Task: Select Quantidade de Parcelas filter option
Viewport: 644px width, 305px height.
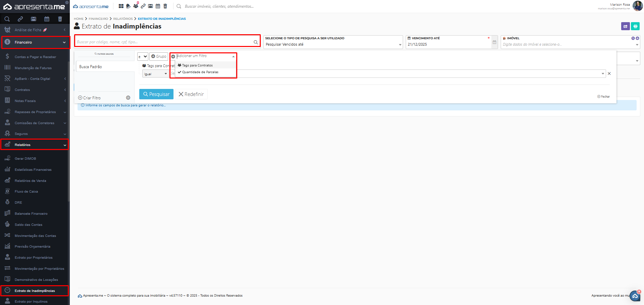Action: [x=200, y=72]
